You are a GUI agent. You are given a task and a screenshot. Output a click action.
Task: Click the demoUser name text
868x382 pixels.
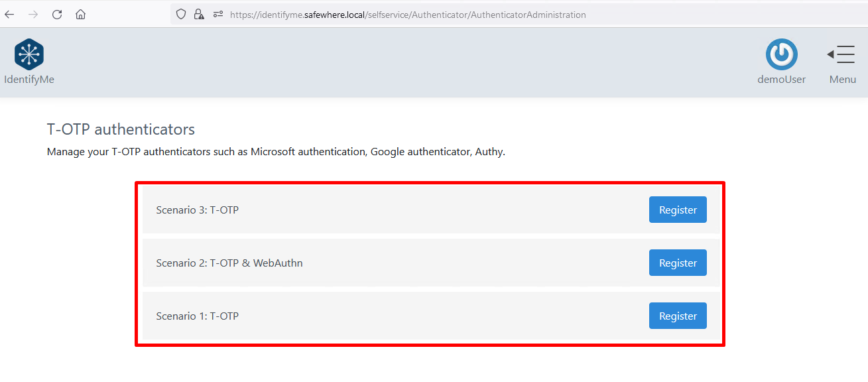(x=781, y=80)
